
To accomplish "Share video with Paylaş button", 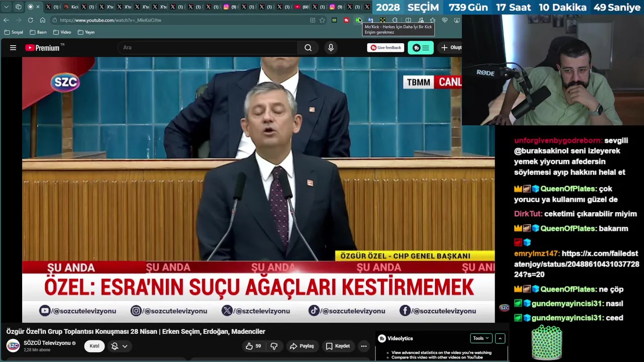I will [x=302, y=346].
